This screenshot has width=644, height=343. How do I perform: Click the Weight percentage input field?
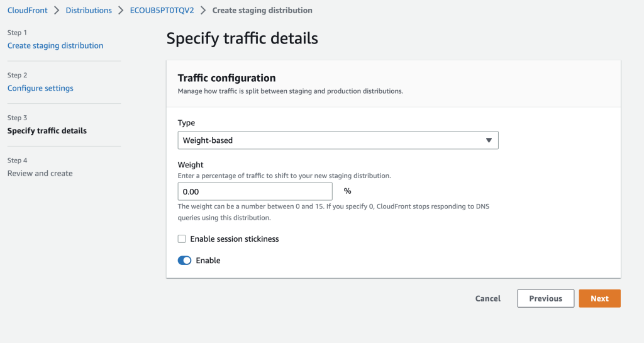coord(255,191)
